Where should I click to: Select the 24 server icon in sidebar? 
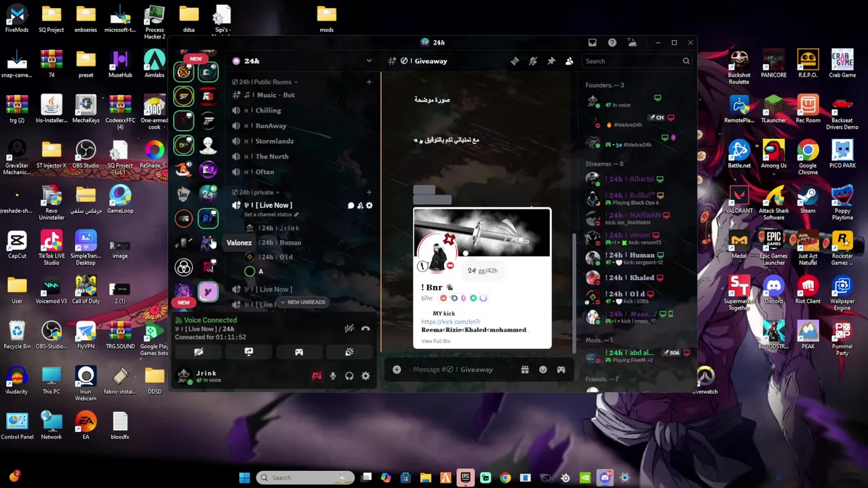(x=208, y=194)
